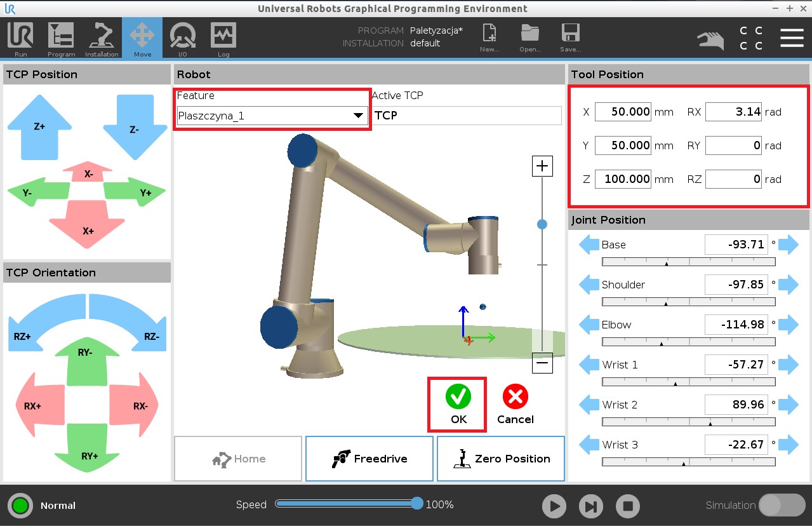The image size is (812, 526).
Task: Decrease Wrist 1 joint with left arrow
Action: point(589,365)
